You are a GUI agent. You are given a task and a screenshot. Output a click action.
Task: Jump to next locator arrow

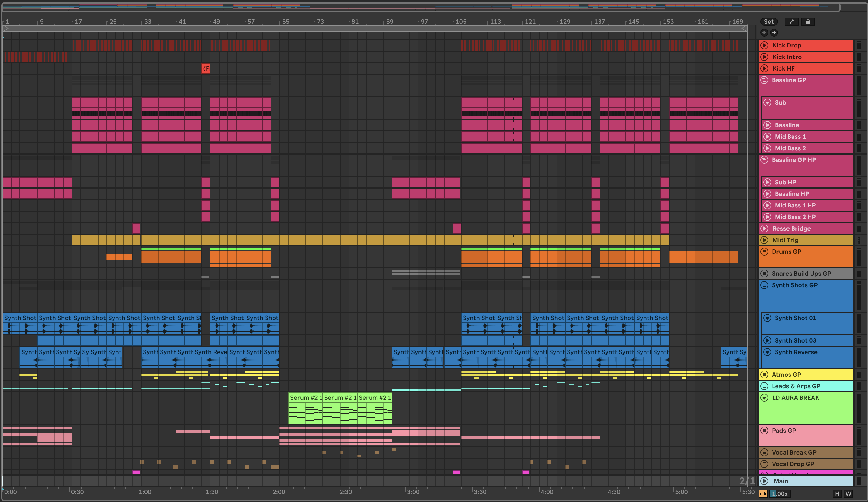click(774, 32)
